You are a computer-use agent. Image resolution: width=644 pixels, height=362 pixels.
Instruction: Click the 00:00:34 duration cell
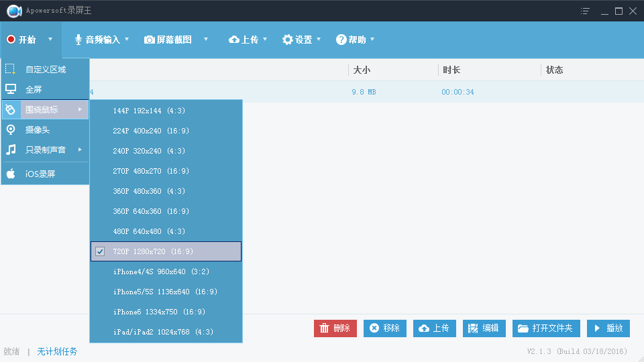458,92
